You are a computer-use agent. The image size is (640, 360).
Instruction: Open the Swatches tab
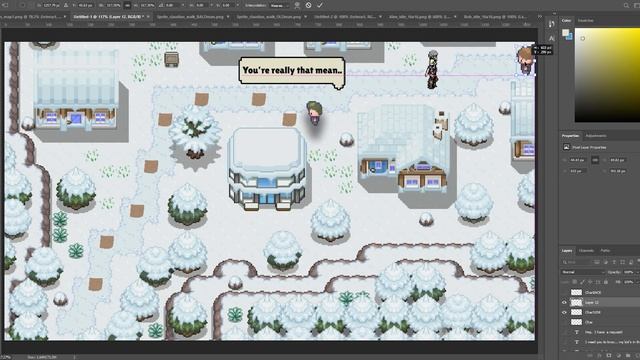(585, 20)
